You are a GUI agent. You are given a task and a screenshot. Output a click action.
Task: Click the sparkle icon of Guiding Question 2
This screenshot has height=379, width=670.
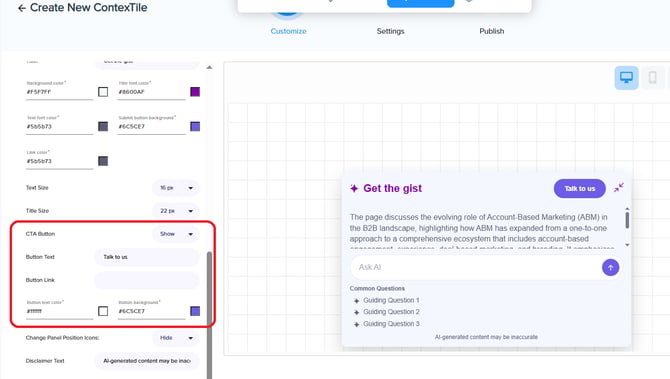click(x=356, y=312)
